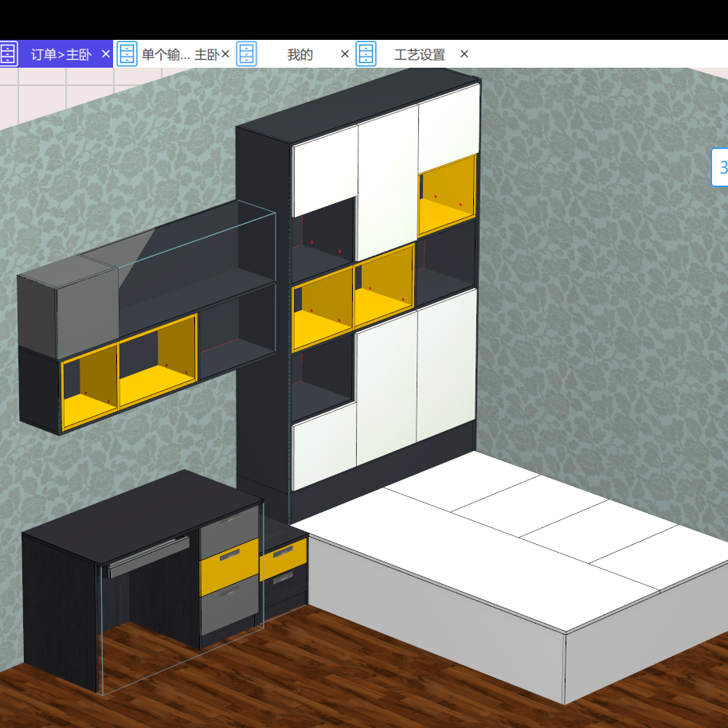Click the drawer icon before the 工艺设置 tab
728x728 pixels.
[365, 54]
